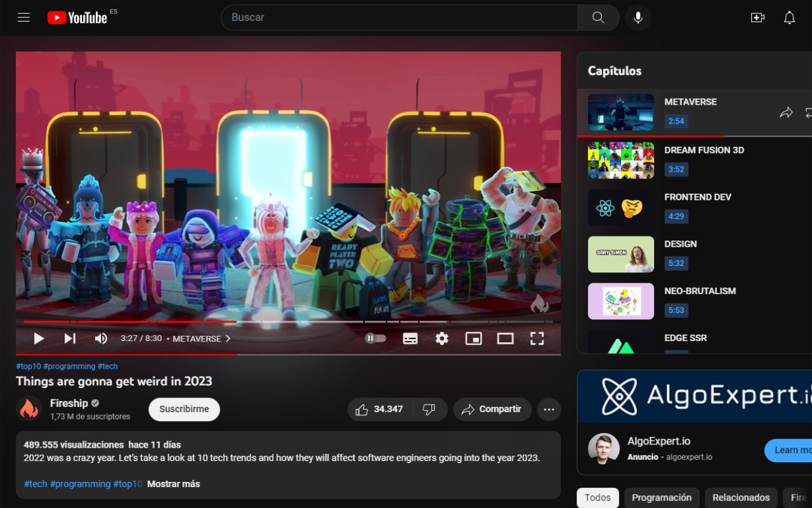The image size is (812, 508).
Task: Go to YouTube home via logo
Action: 77,18
